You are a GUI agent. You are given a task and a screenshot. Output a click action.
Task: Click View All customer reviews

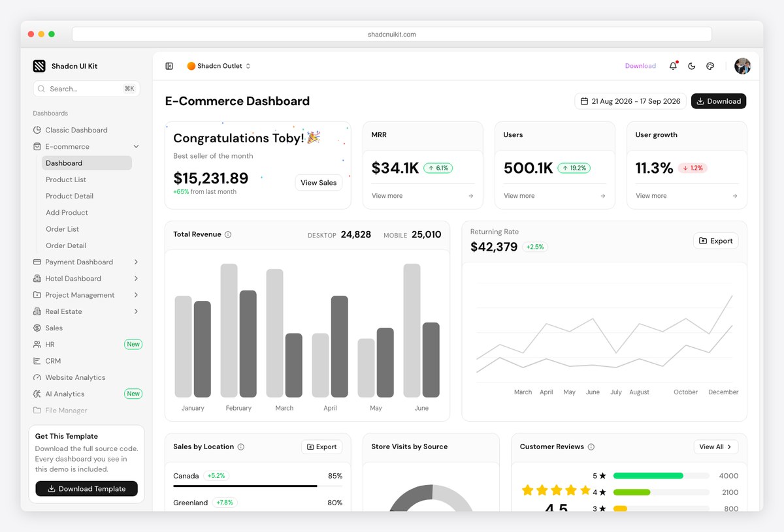716,447
